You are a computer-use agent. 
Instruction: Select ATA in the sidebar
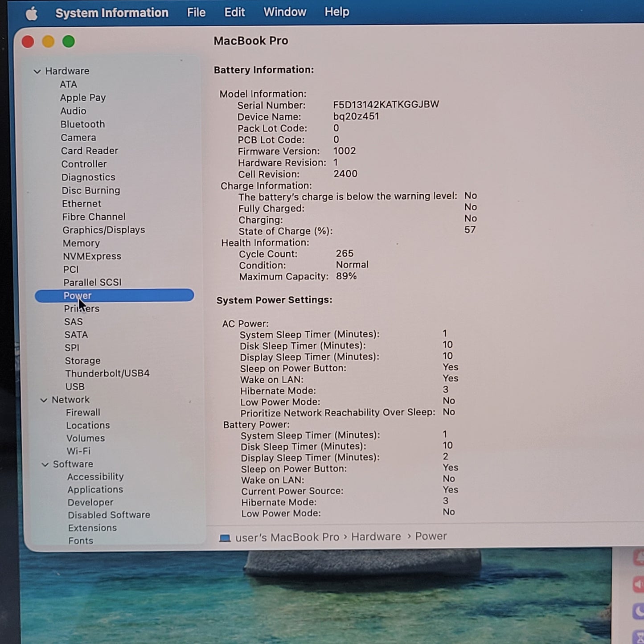point(69,85)
